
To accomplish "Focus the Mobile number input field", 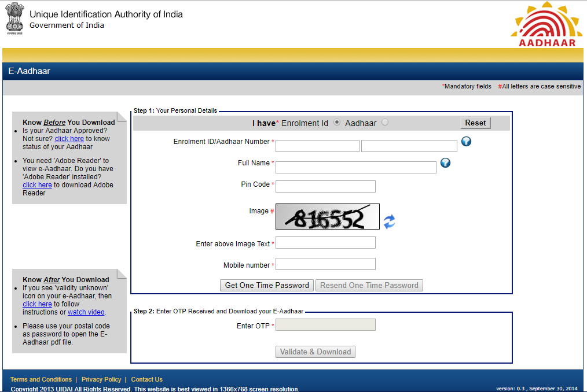I will click(325, 264).
